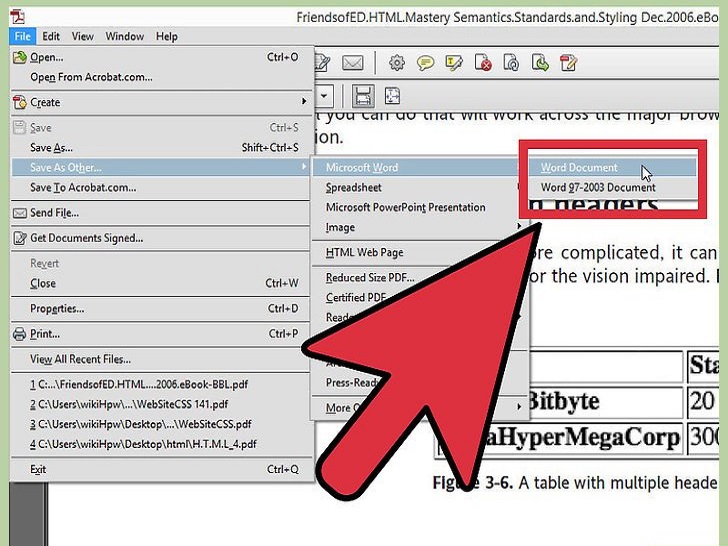Open recent file 4 H.T.M.L_4.pdf

point(161,444)
